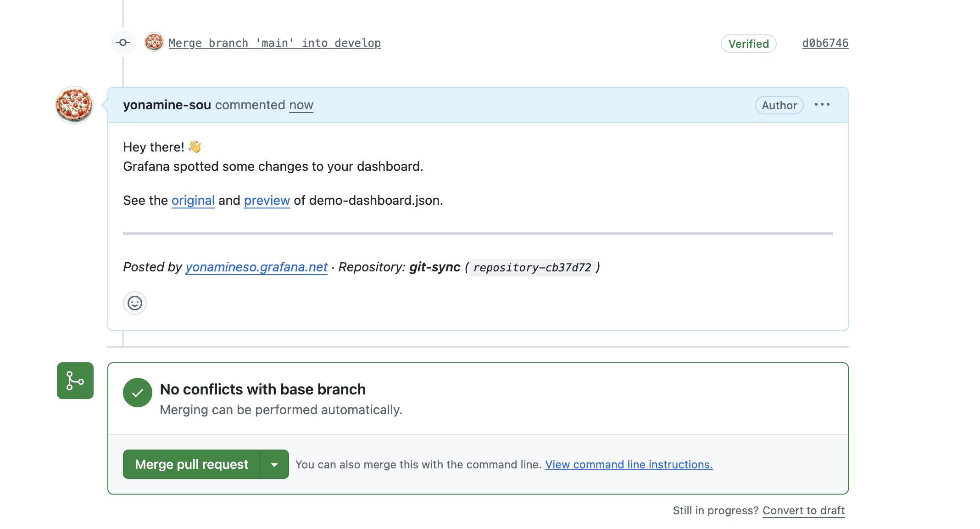Open the 'preview' dashboard link
This screenshot has width=980, height=529.
click(267, 200)
